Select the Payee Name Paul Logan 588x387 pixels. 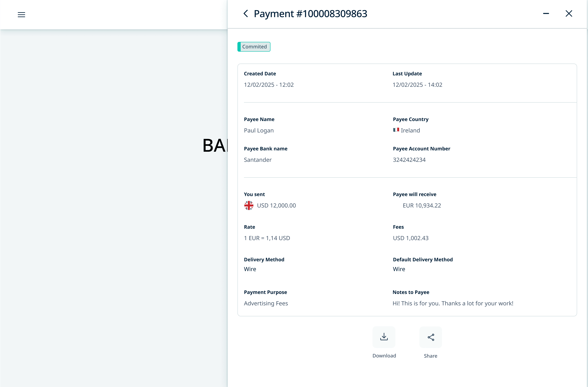pyautogui.click(x=259, y=130)
